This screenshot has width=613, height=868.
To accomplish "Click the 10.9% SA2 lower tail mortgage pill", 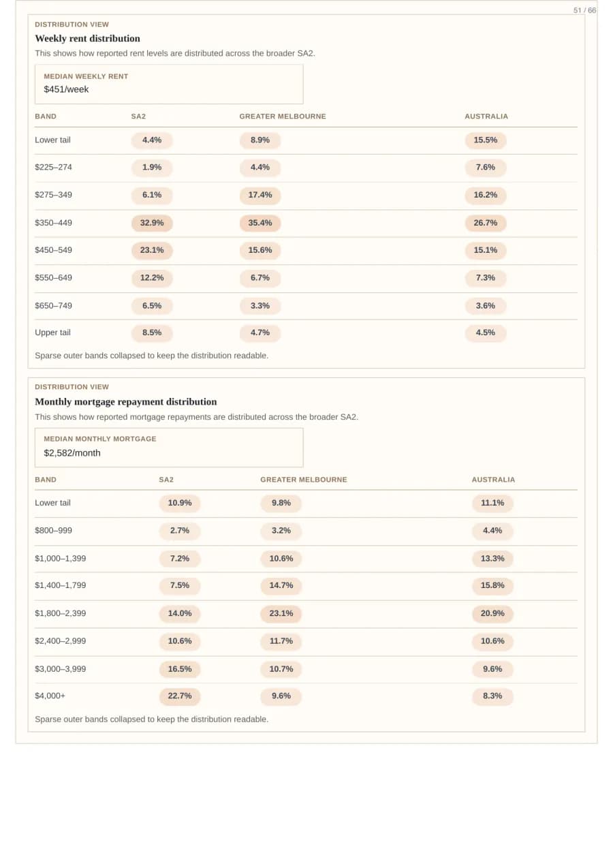I will coord(180,503).
